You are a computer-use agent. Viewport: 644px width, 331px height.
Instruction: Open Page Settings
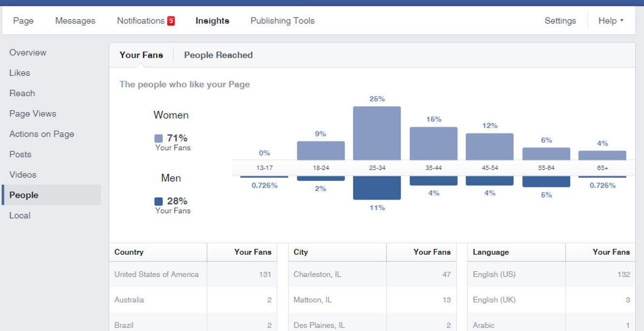[x=560, y=20]
